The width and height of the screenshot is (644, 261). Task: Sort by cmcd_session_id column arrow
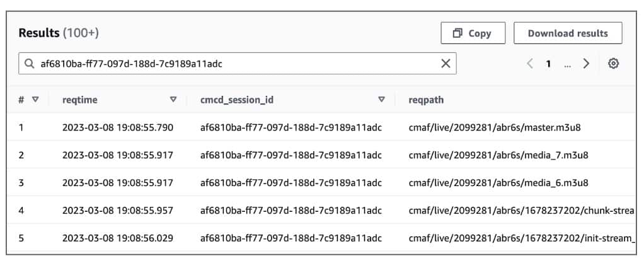pos(381,100)
